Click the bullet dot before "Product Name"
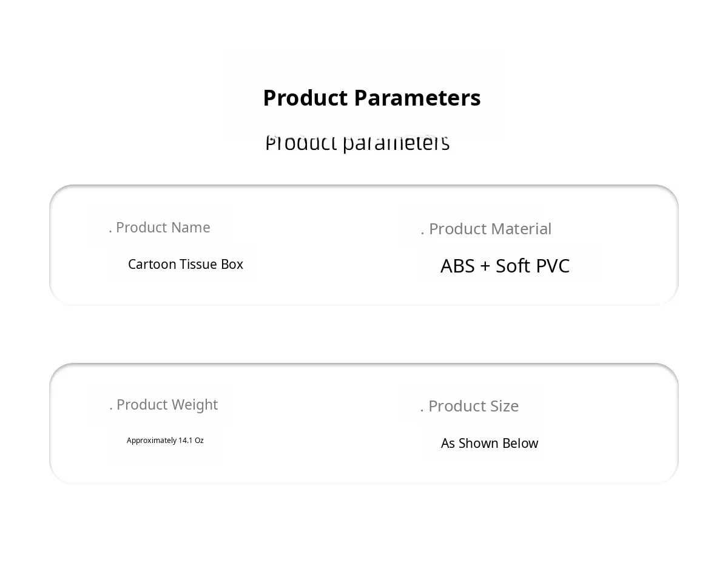728x565 pixels. [110, 231]
